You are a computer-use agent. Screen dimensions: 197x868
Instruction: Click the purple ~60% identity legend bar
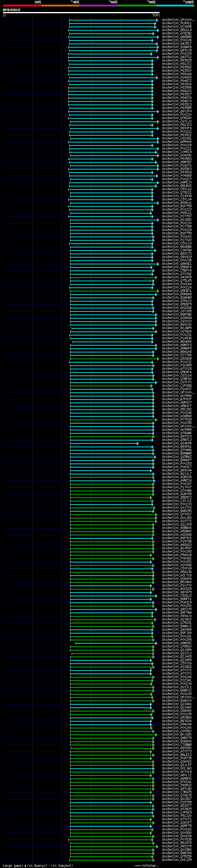tap(99, 6)
